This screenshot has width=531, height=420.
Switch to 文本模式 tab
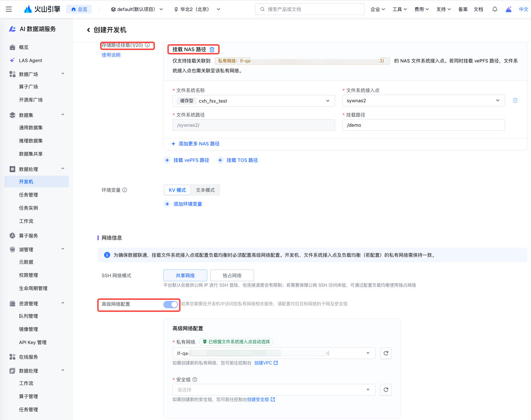(205, 190)
